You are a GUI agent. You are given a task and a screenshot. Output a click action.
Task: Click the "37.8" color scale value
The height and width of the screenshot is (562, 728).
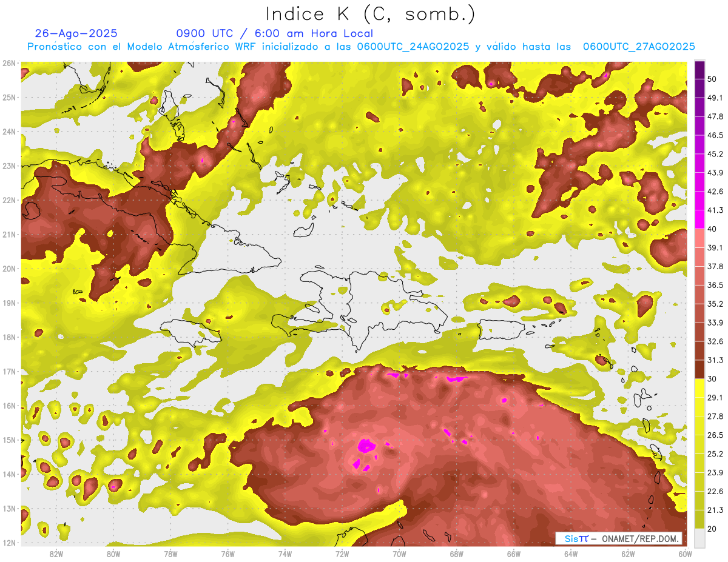(715, 266)
